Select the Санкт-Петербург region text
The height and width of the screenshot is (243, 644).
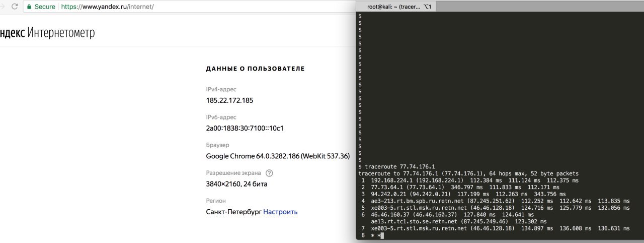(233, 212)
